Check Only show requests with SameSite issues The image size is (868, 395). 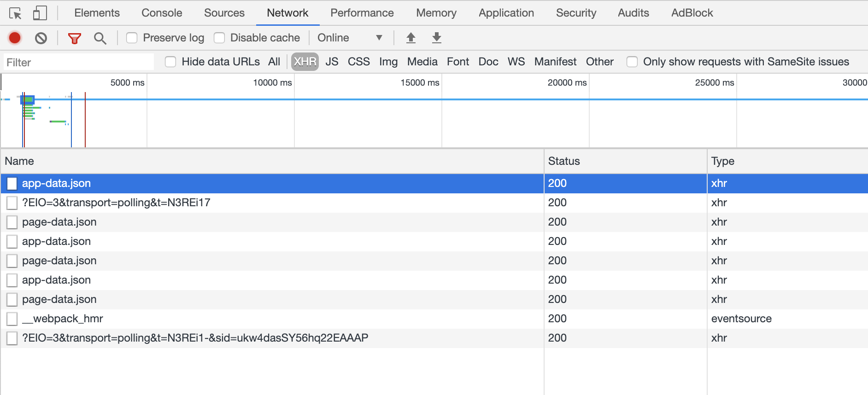pyautogui.click(x=632, y=62)
